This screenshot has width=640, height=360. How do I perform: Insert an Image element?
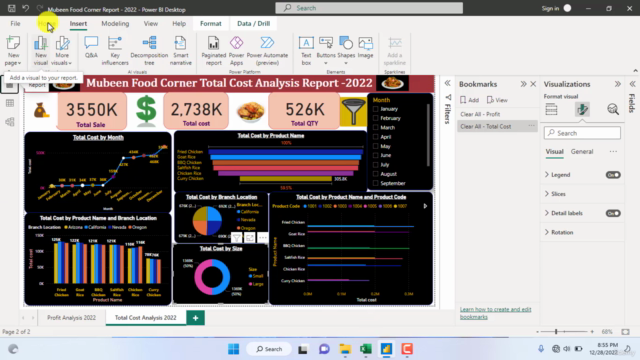coord(365,47)
